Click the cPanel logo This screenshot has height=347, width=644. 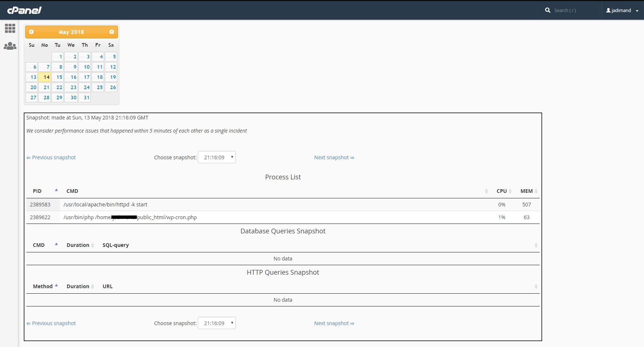(x=24, y=10)
